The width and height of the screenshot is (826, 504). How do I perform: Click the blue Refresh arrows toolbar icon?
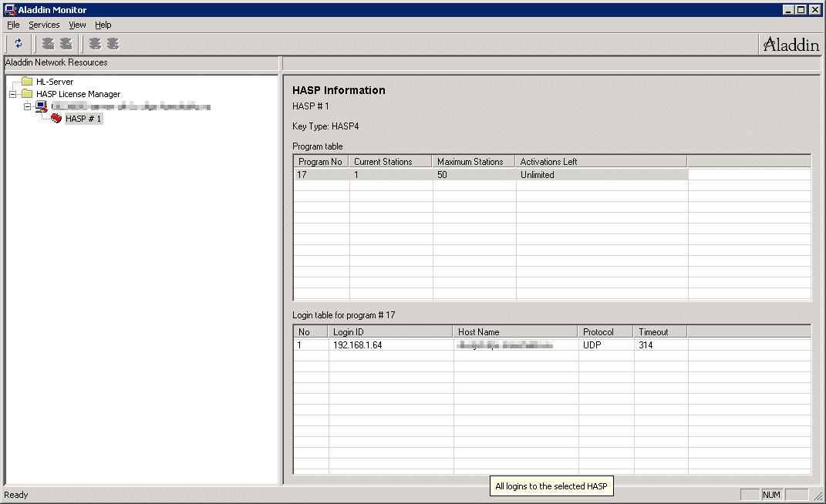19,44
